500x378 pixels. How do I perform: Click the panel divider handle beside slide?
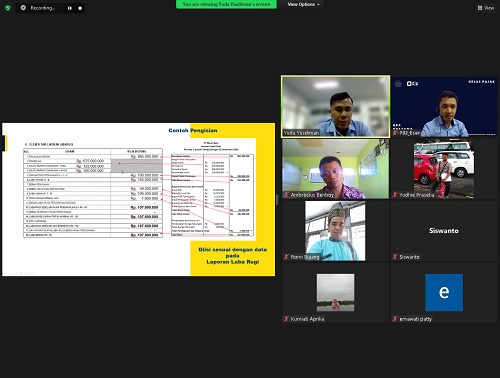pos(277,200)
